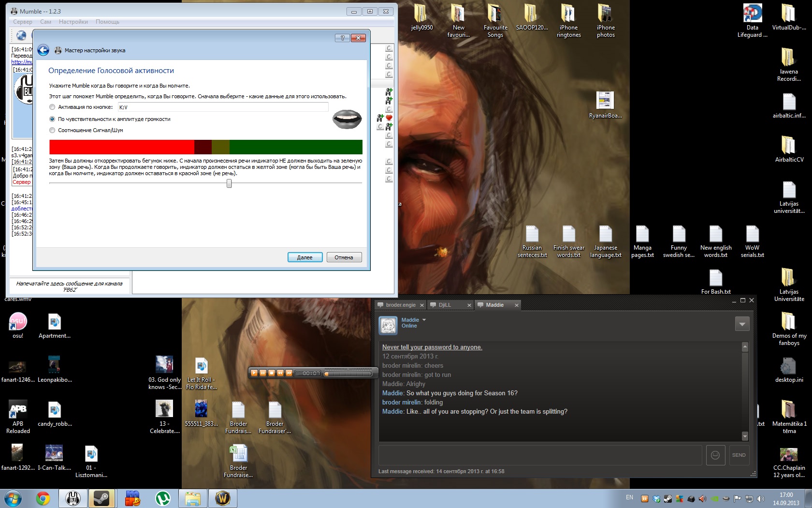
Task: Close the Maddie chat tab
Action: 517,305
